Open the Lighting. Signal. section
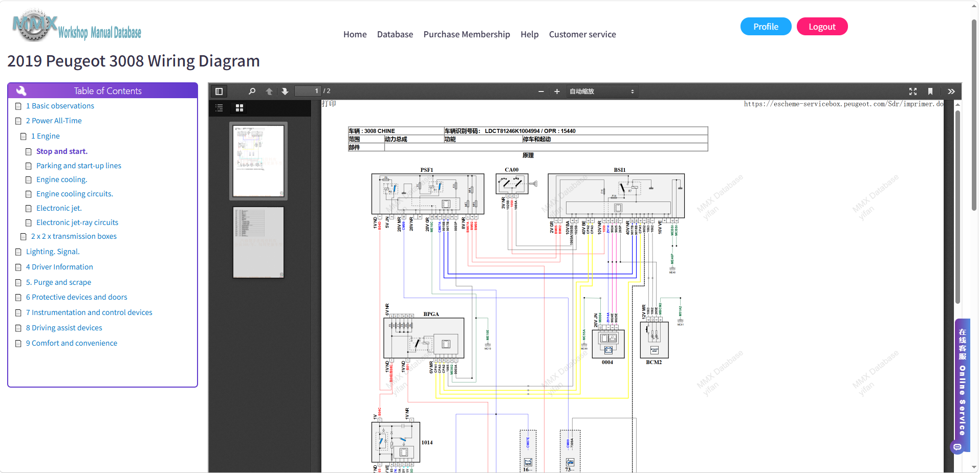Viewport: 980px width, 473px height. pos(53,252)
